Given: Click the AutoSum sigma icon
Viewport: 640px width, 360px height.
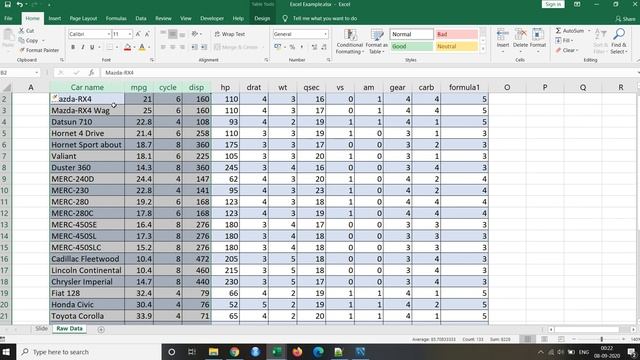Looking at the screenshot, I should [x=558, y=31].
